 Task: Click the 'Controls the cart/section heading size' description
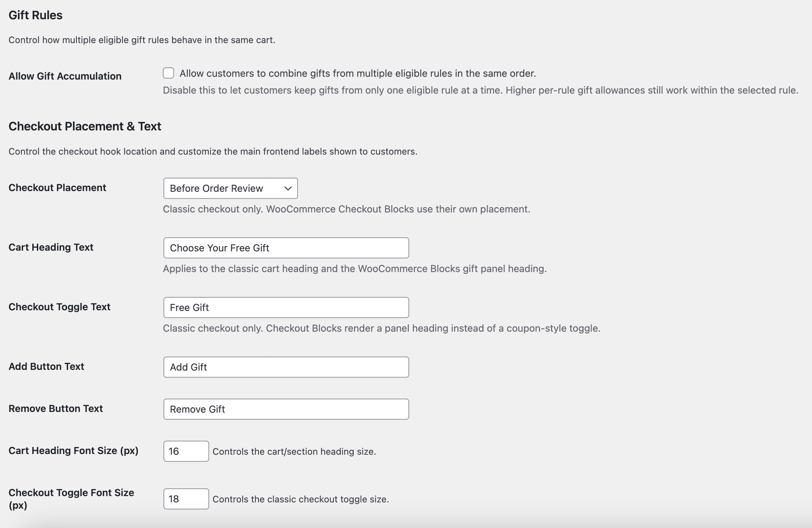click(294, 452)
